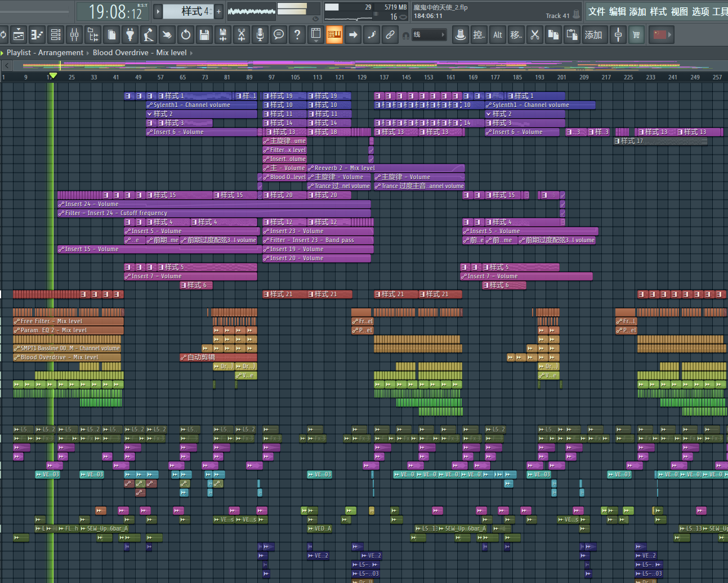Toggle the link chain icon
The width and height of the screenshot is (728, 583).
pyautogui.click(x=390, y=35)
